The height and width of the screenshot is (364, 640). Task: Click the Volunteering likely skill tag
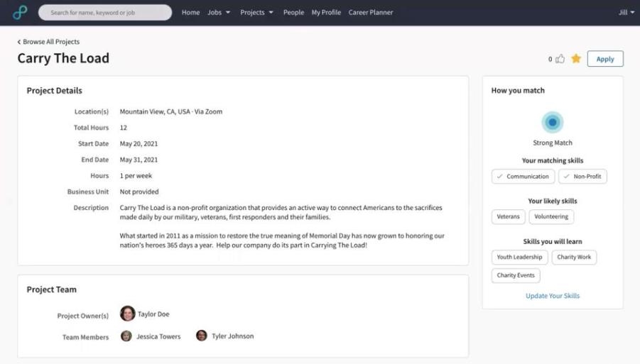551,217
